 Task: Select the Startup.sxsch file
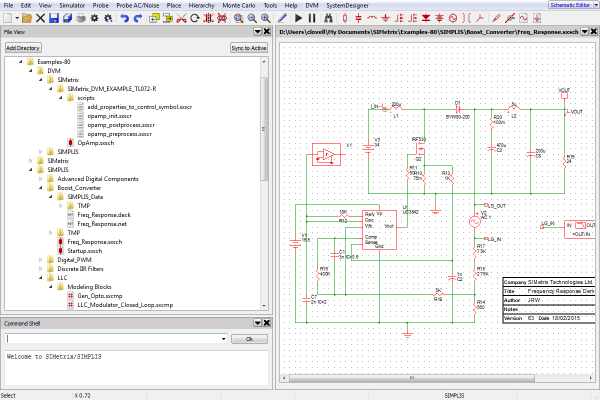[85, 251]
